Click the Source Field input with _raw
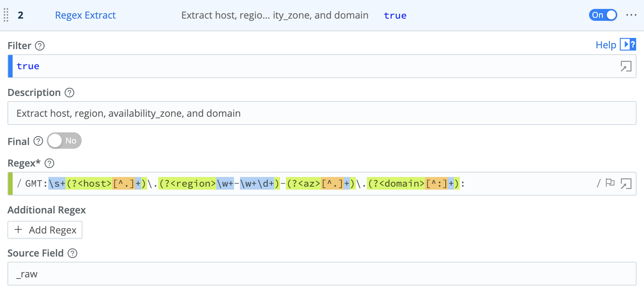This screenshot has height=290, width=644. (x=322, y=274)
